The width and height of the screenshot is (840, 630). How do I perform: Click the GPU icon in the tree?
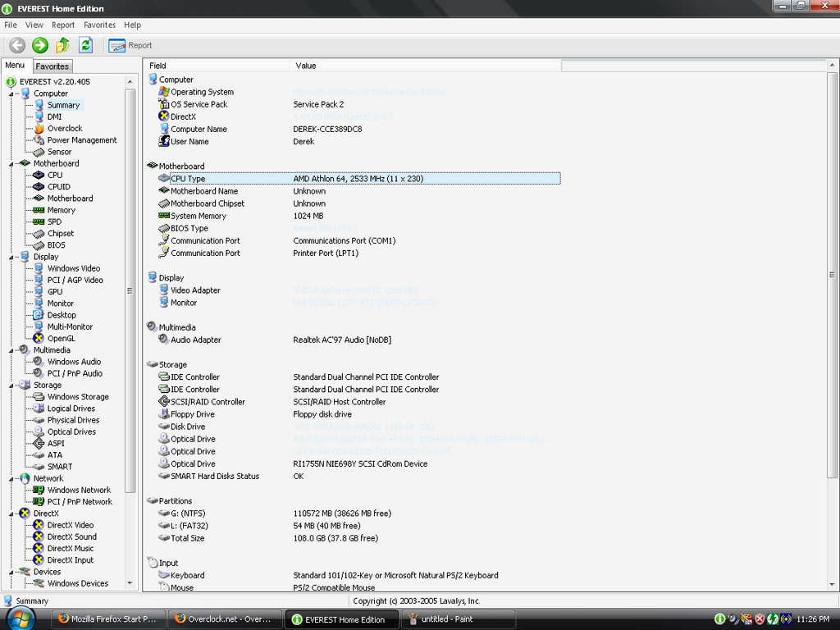point(39,292)
